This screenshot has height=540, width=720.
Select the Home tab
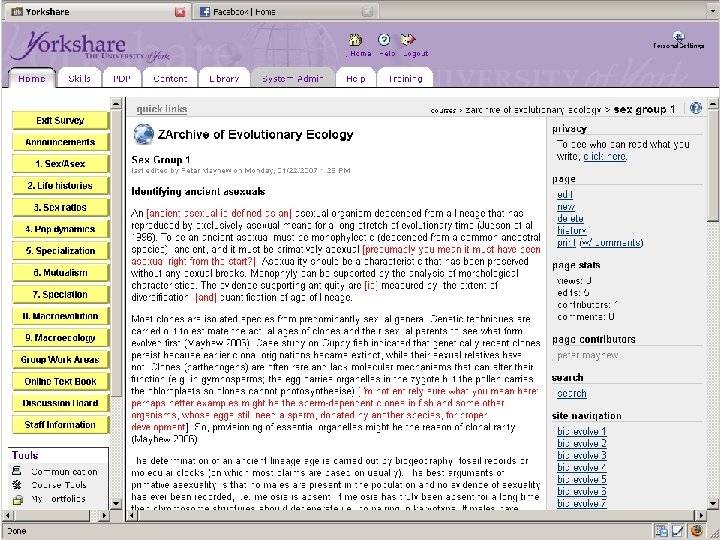point(32,79)
